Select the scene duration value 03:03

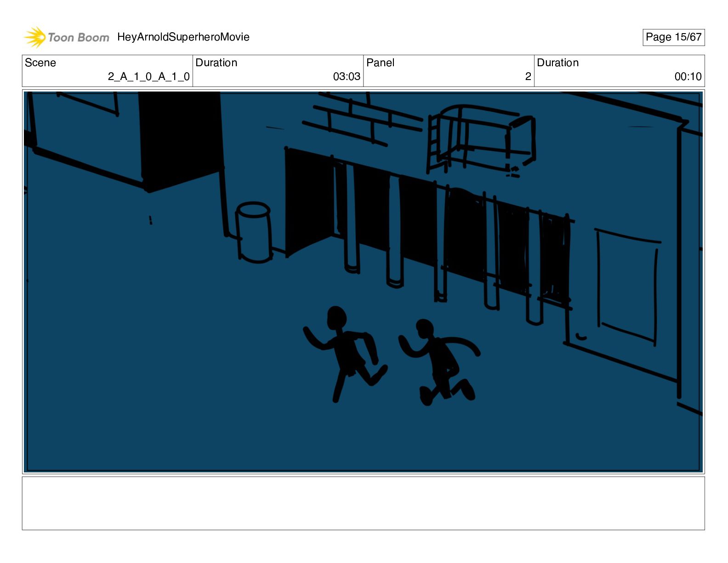pyautogui.click(x=347, y=76)
